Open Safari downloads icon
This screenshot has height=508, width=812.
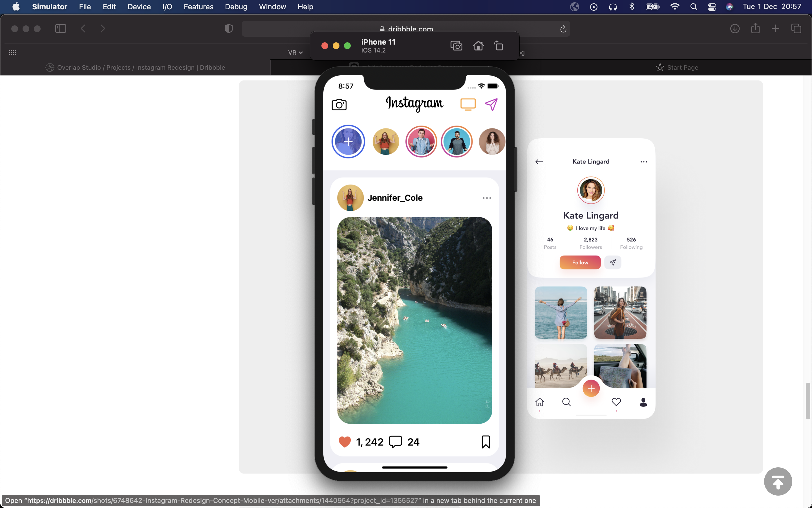coord(735,29)
